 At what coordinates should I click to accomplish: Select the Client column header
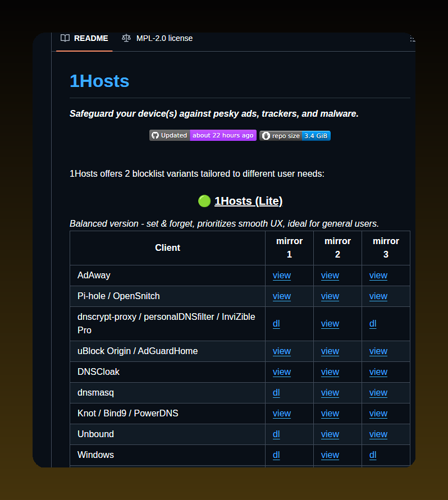tap(167, 248)
